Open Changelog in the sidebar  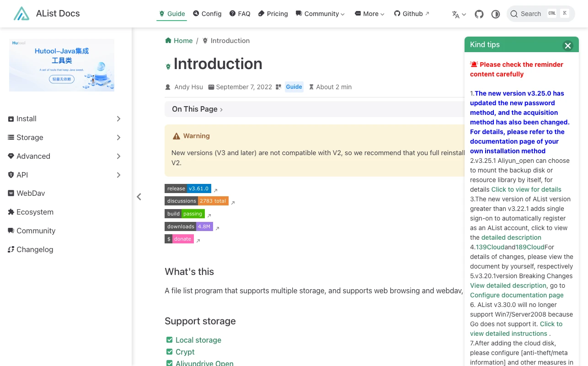(31, 250)
